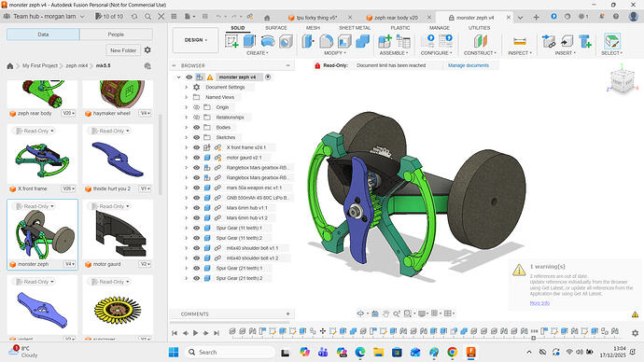
Task: Open the CREATE menu dropdown
Action: (257, 53)
